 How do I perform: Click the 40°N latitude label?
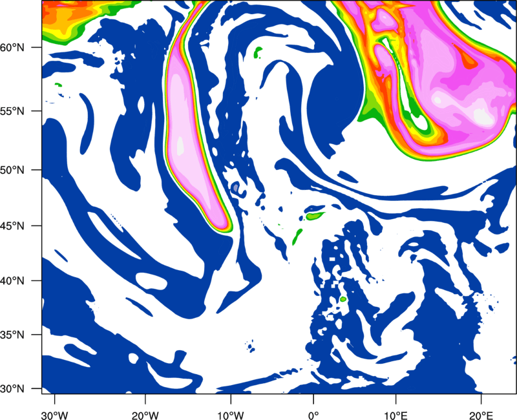pyautogui.click(x=12, y=281)
